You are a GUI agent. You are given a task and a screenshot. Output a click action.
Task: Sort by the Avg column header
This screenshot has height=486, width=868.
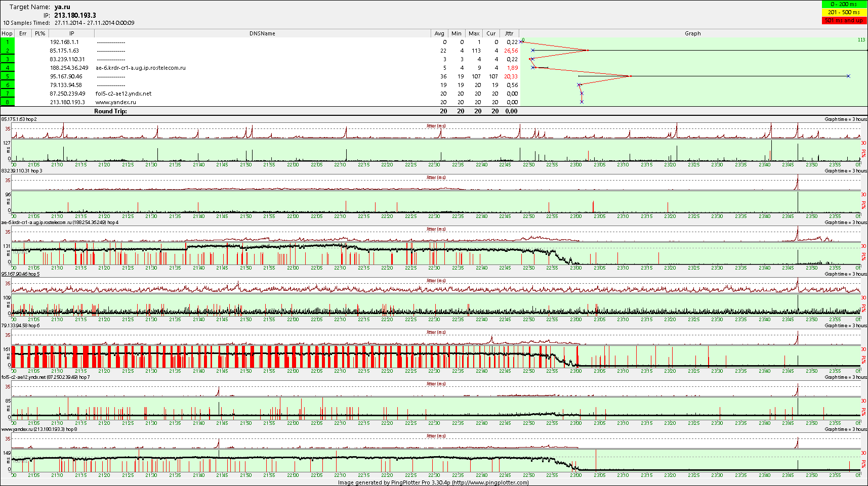(439, 33)
